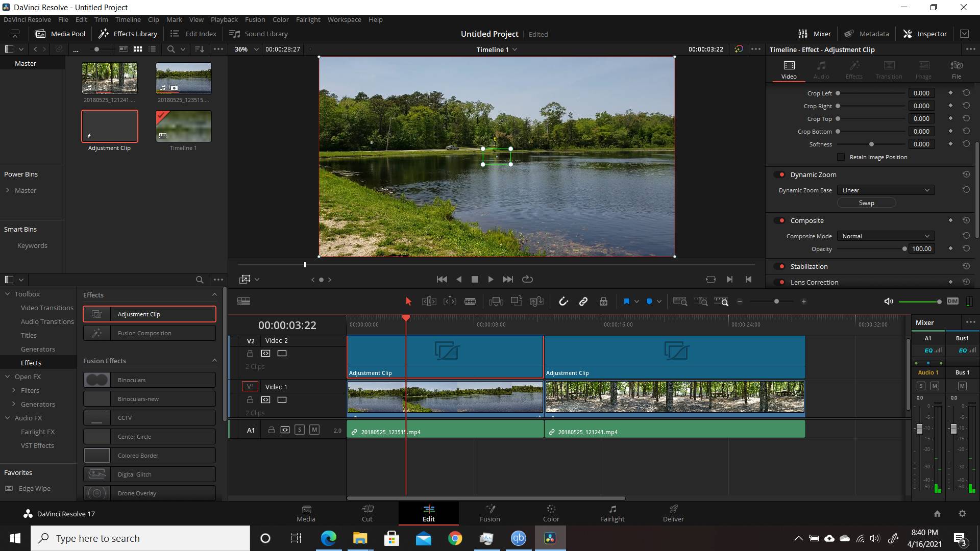
Task: Solo the A1 audio track
Action: (300, 430)
